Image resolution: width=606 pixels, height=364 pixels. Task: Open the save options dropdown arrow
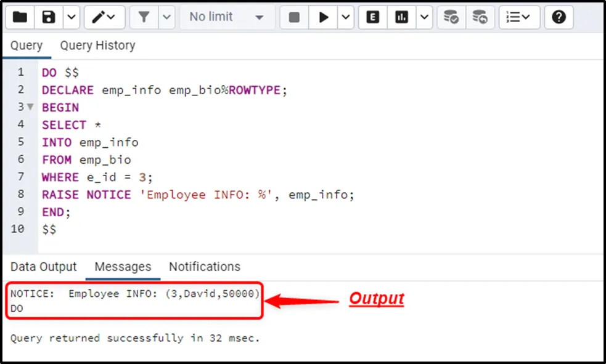[71, 17]
